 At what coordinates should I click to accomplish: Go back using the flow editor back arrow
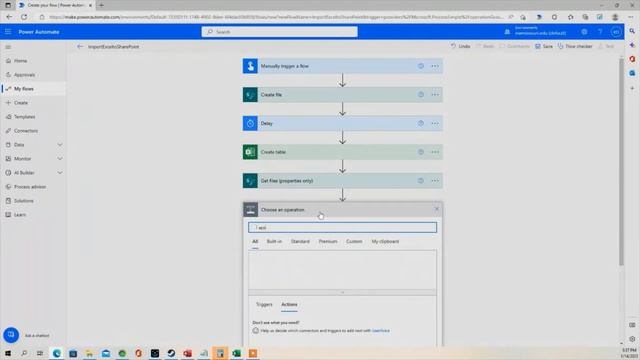click(80, 47)
